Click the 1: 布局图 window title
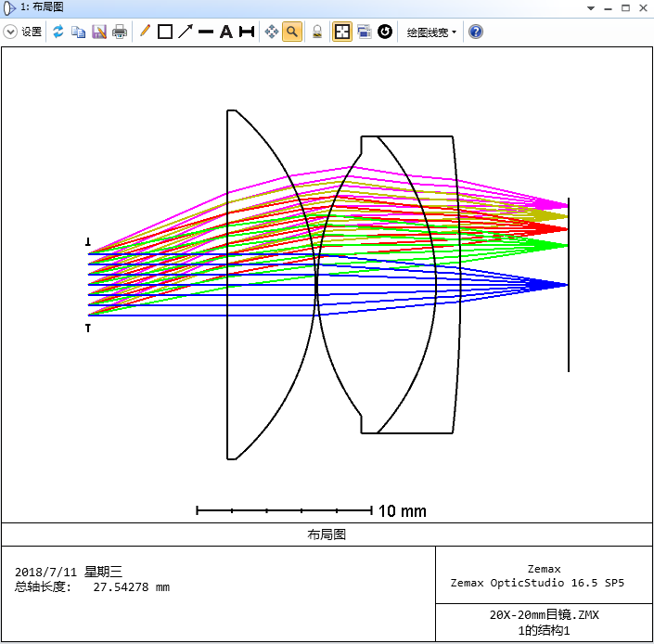 (42, 7)
